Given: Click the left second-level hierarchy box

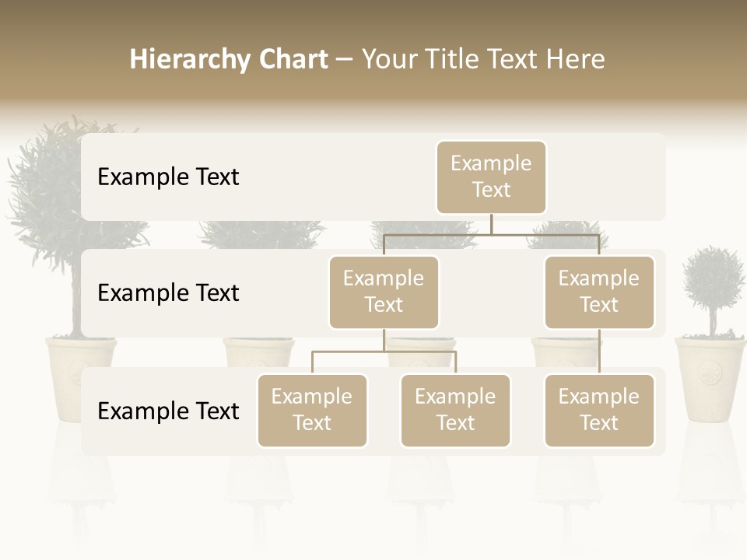Looking at the screenshot, I should (x=384, y=292).
